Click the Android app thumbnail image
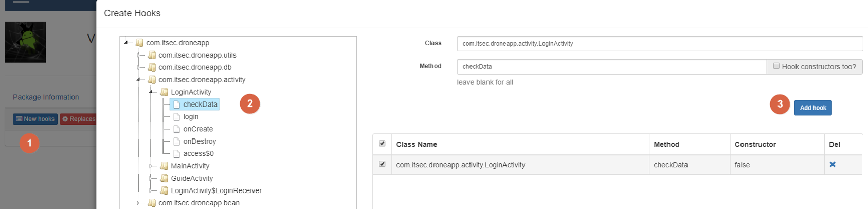Screen dimensions: 868x209 click(25, 42)
